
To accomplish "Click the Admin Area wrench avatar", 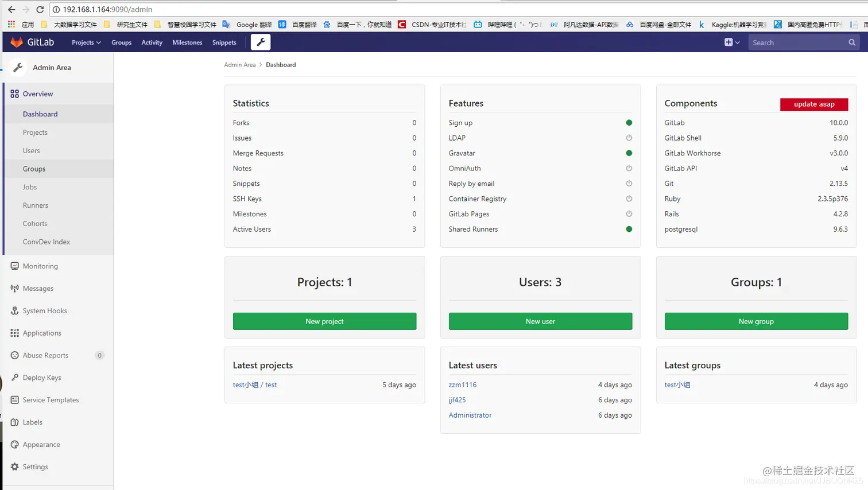I will point(18,67).
